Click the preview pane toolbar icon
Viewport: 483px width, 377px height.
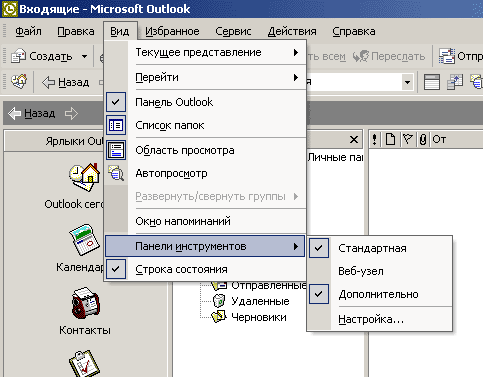tap(432, 82)
